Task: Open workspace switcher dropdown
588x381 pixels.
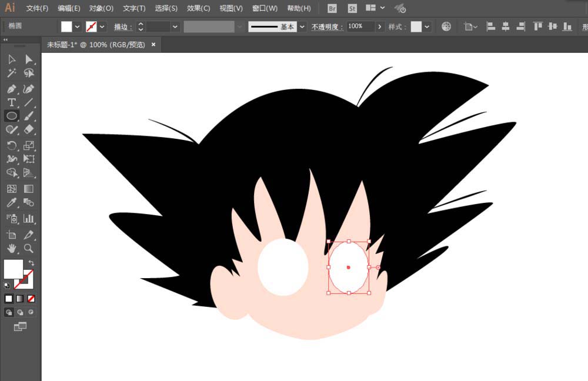Action: click(383, 8)
